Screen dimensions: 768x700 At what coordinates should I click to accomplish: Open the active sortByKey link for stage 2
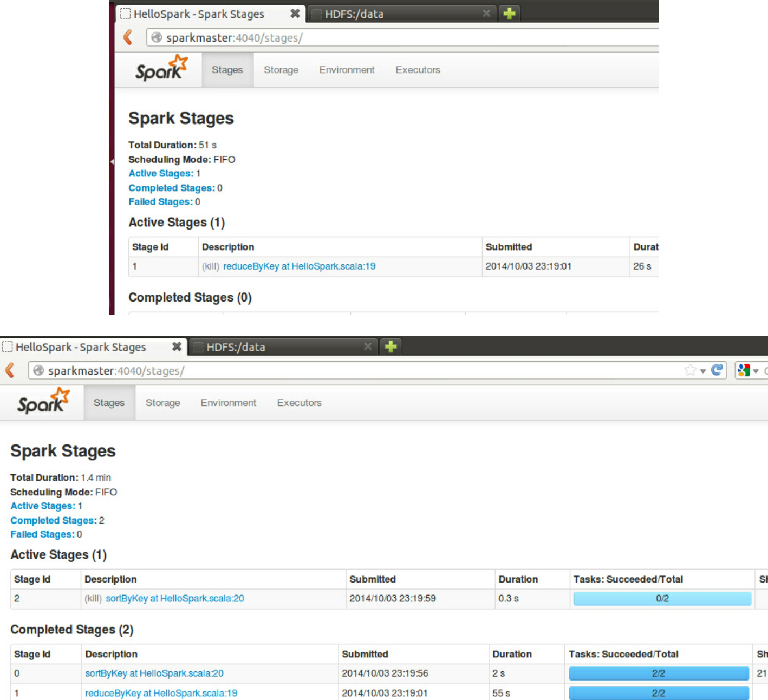175,599
